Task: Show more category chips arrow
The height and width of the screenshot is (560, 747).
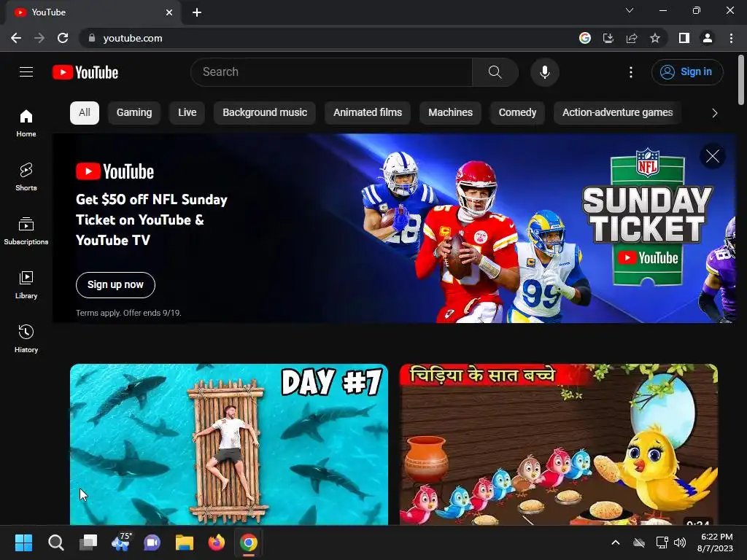Action: pos(714,113)
